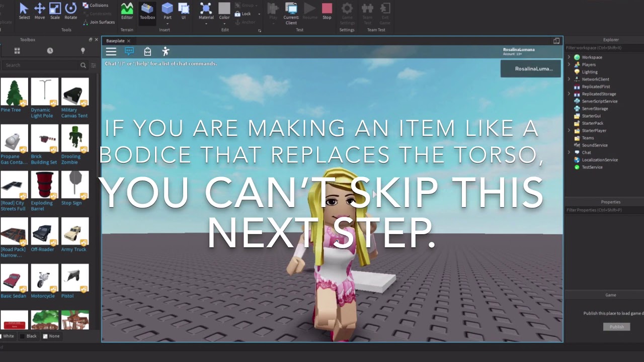The height and width of the screenshot is (362, 644).
Task: Select the Exploding Barrel thumbnail
Action: 44,185
